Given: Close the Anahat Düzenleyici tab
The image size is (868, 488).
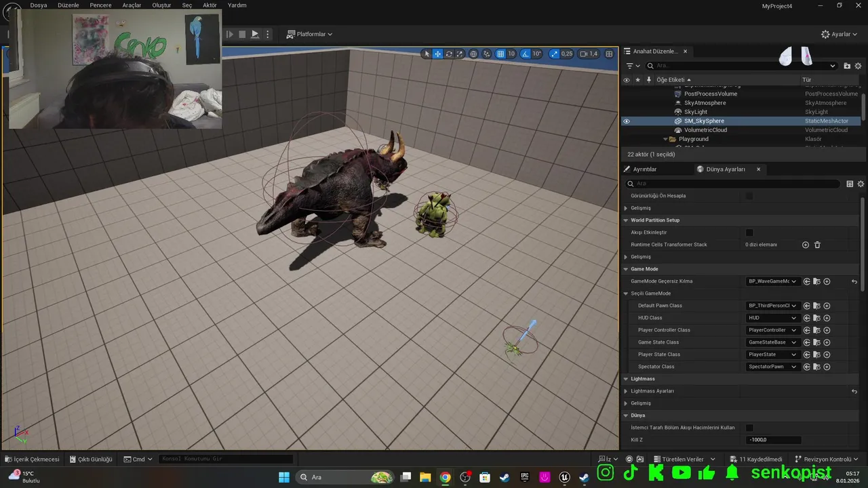Looking at the screenshot, I should point(685,51).
